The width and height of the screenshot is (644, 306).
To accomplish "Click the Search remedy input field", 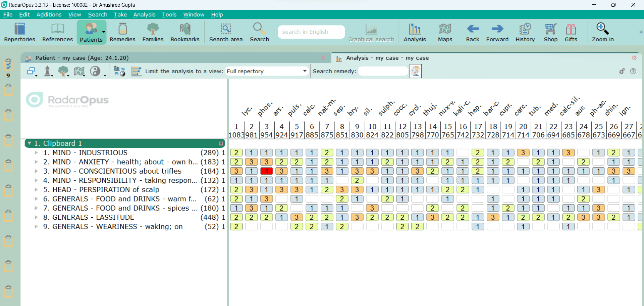I will [x=383, y=71].
